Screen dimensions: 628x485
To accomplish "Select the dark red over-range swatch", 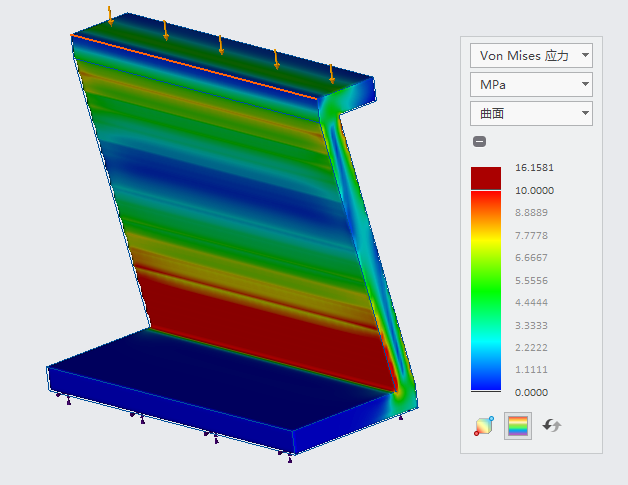I will (485, 177).
